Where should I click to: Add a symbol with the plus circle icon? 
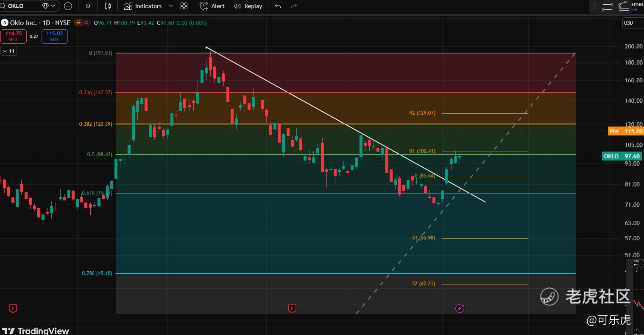pos(68,6)
